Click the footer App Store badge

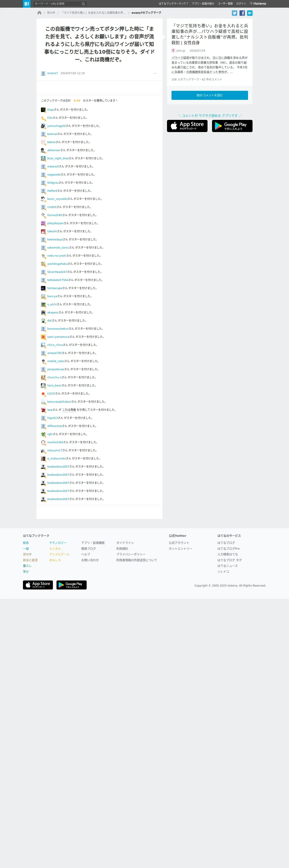[38, 585]
